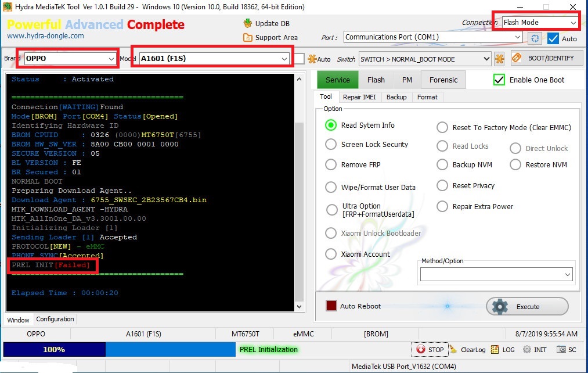This screenshot has height=373, width=588.
Task: Click the Support Area label
Action: (x=276, y=38)
